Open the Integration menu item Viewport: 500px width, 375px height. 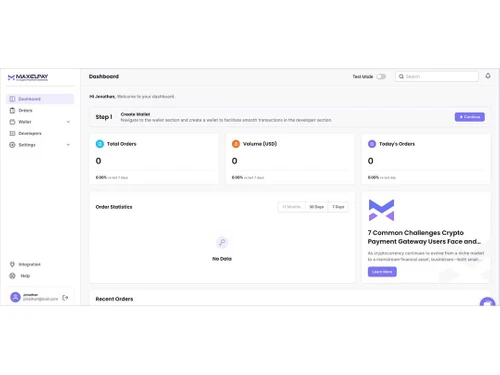[x=40, y=264]
